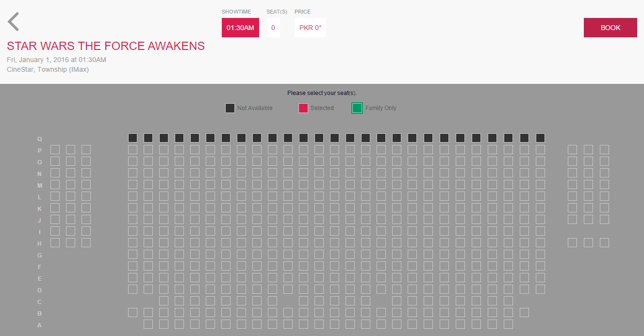The image size is (644, 336).
Task: Select the leftmost seat in row A
Action: (148, 324)
